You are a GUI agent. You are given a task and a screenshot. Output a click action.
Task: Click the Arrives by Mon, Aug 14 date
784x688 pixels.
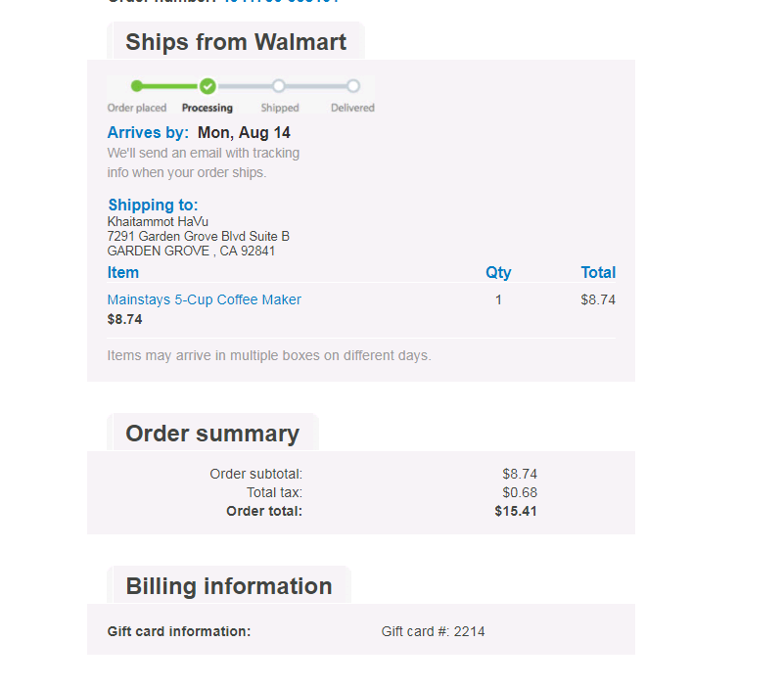[x=244, y=132]
